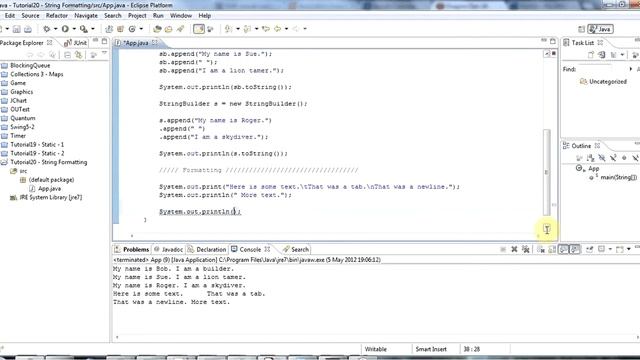Click the editor vertical scrollbar thumb
Viewport: 640px width, 360px height.
[547, 172]
